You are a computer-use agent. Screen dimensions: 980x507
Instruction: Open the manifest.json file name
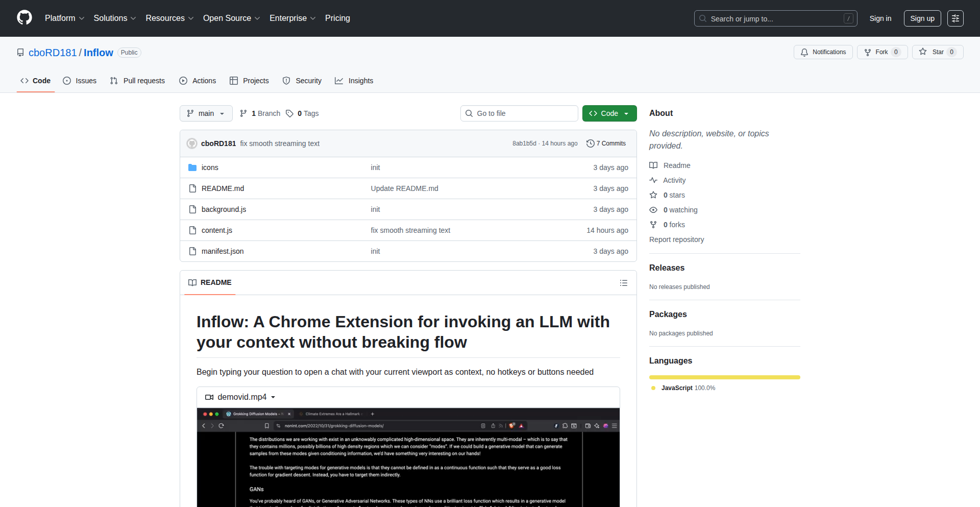click(223, 251)
